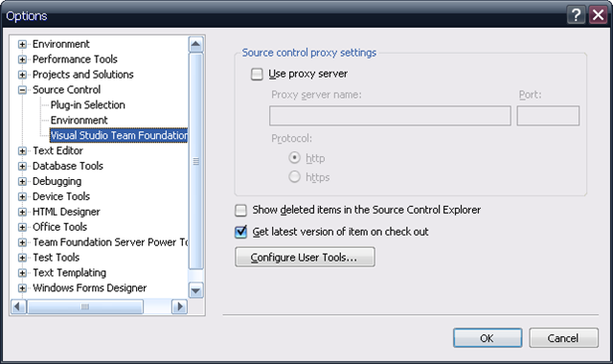Select the Text Editor tree label

(x=57, y=150)
